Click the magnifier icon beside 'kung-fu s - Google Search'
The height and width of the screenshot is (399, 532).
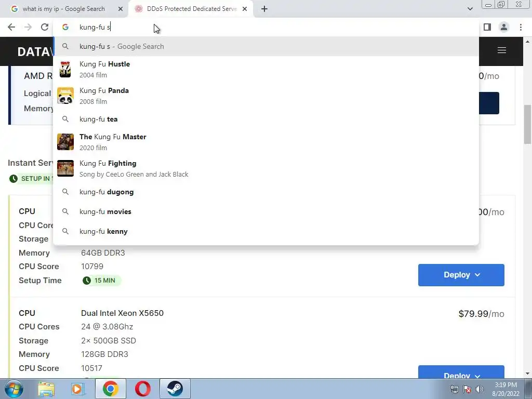[65, 46]
